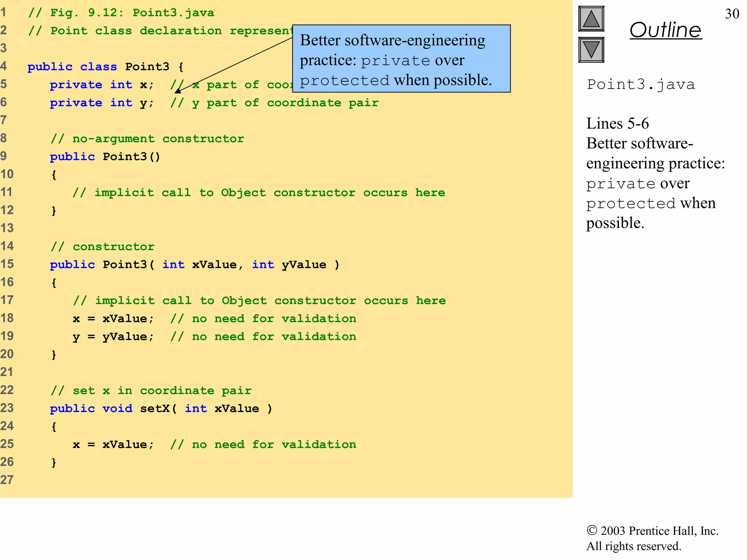Click the no-argument constructor comment
Viewport: 747px width, 560px height.
pos(147,139)
